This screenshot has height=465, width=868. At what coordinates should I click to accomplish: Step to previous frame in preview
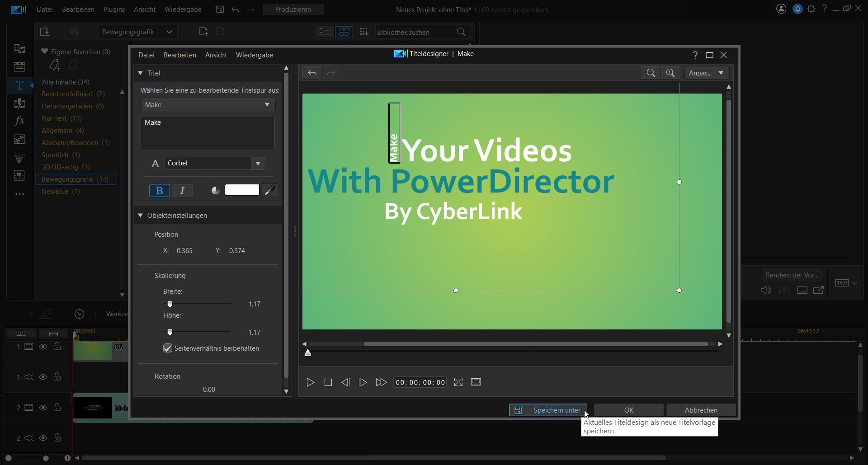[345, 382]
